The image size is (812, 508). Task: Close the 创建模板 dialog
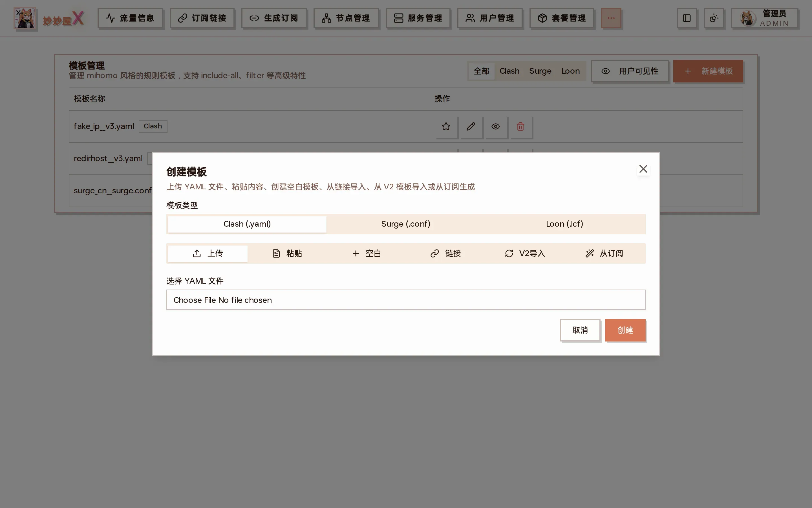[x=643, y=169]
